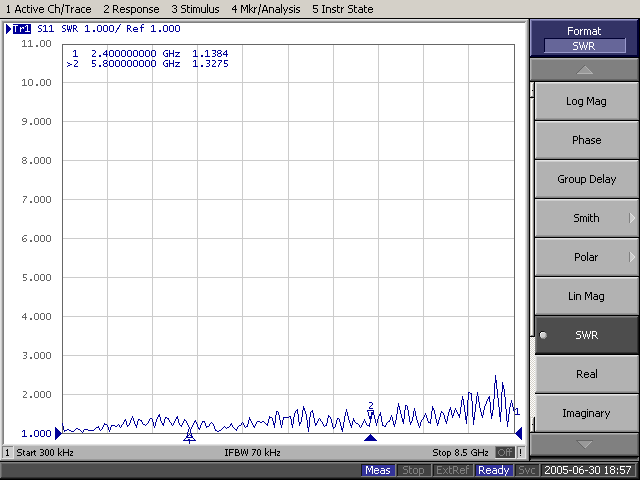Viewport: 640px width, 480px height.
Task: Select the SWR format radio option
Action: tap(587, 335)
